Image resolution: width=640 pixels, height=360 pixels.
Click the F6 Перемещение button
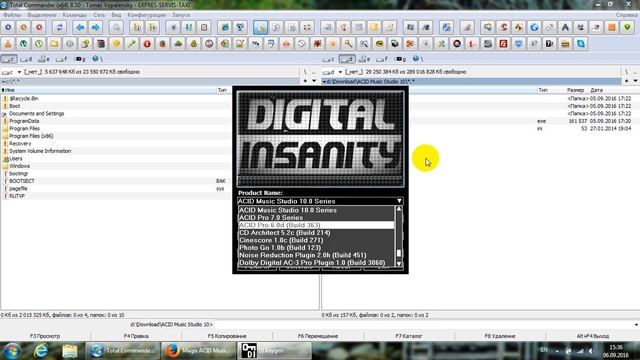click(x=318, y=336)
